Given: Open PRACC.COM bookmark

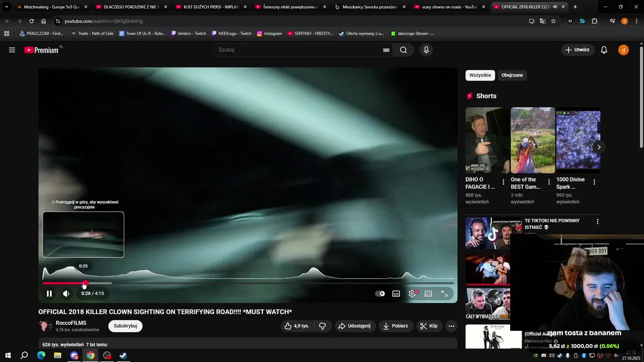Looking at the screenshot, I should pos(41,34).
